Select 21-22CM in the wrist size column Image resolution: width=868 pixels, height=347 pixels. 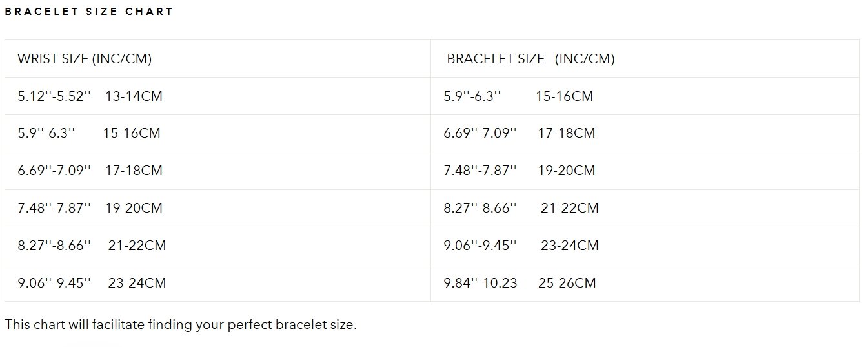click(x=137, y=246)
